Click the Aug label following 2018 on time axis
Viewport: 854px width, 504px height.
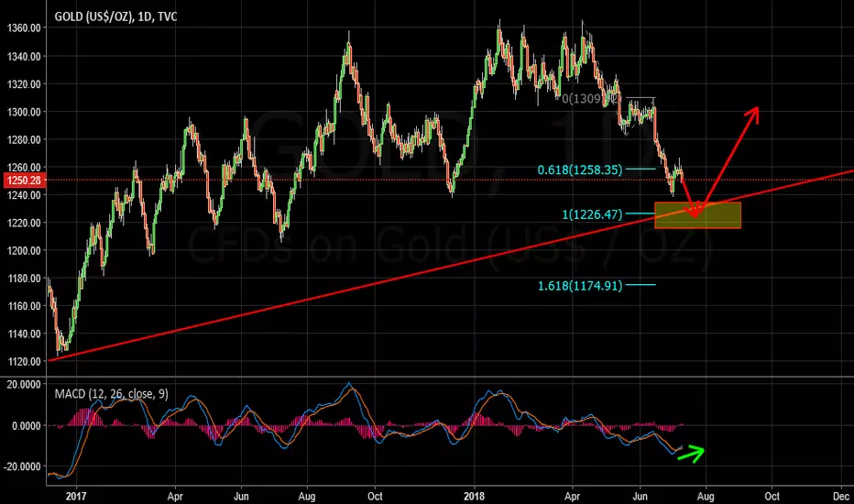(x=706, y=497)
